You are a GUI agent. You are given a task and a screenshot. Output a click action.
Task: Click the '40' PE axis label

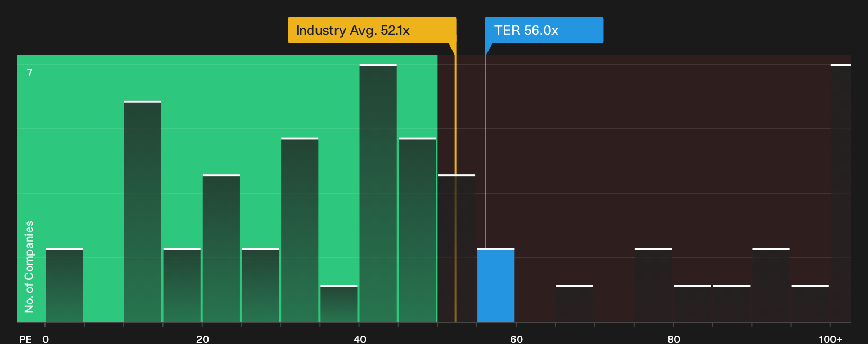360,339
